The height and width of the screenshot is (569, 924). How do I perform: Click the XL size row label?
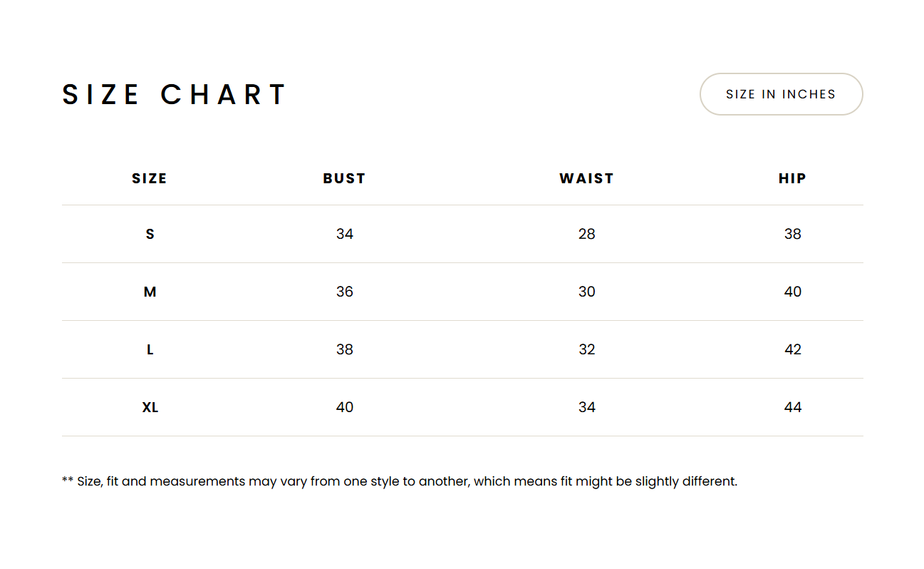tap(150, 407)
